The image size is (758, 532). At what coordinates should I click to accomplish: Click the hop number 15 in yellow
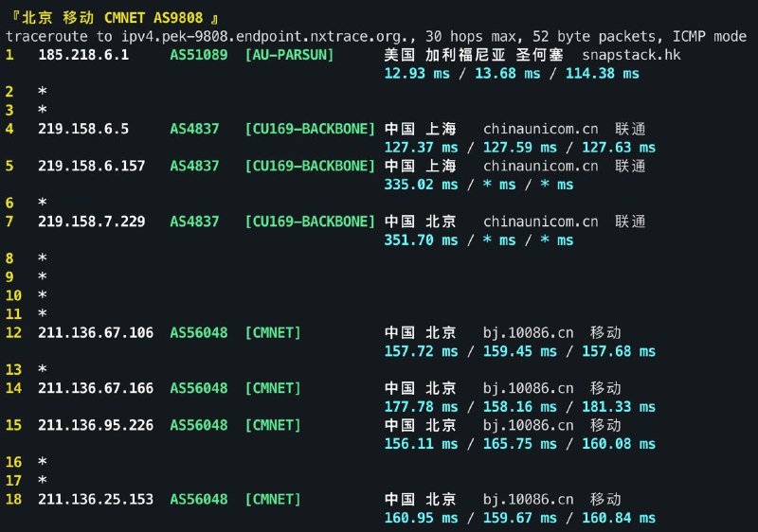click(13, 425)
